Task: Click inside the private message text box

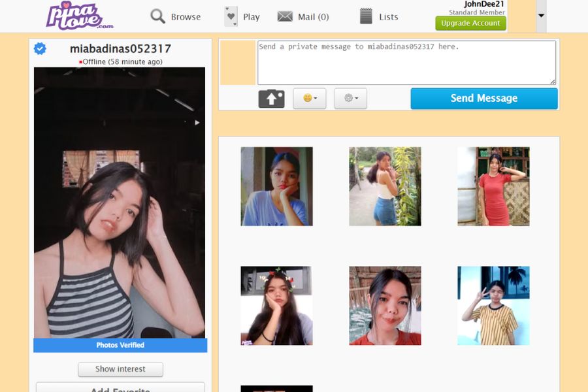Action: pyautogui.click(x=406, y=63)
